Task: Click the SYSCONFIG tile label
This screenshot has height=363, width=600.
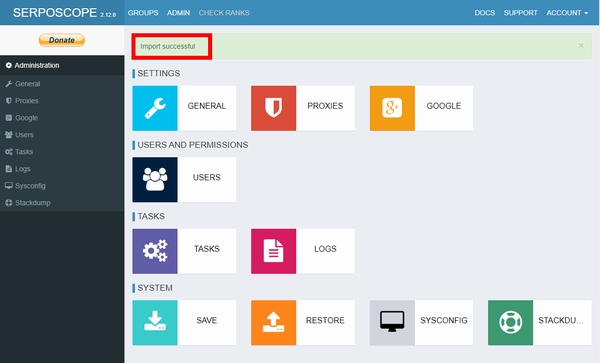Action: [444, 320]
